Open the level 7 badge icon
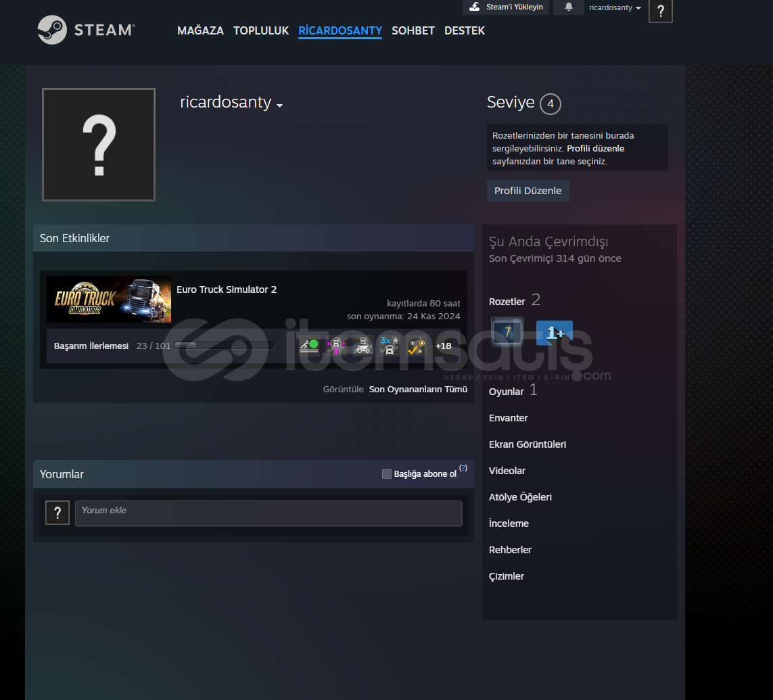This screenshot has height=700, width=773. (507, 332)
